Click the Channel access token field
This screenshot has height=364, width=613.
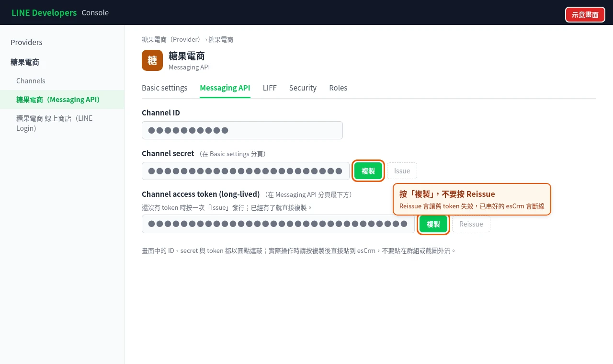click(278, 224)
